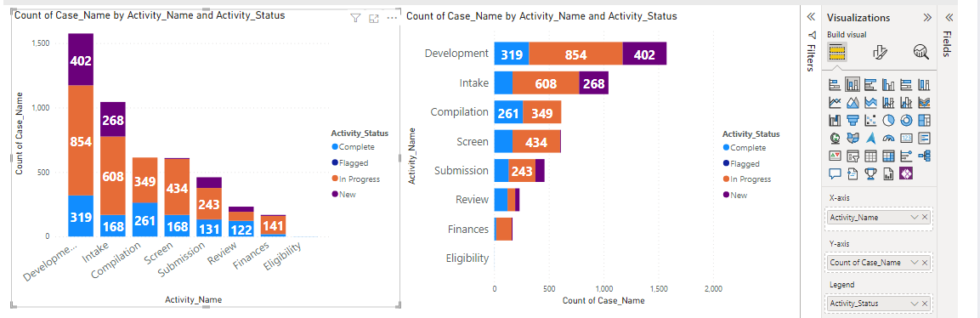The width and height of the screenshot is (980, 318).
Task: Open the Activity_Name X-axis field dropdown
Action: (x=915, y=218)
